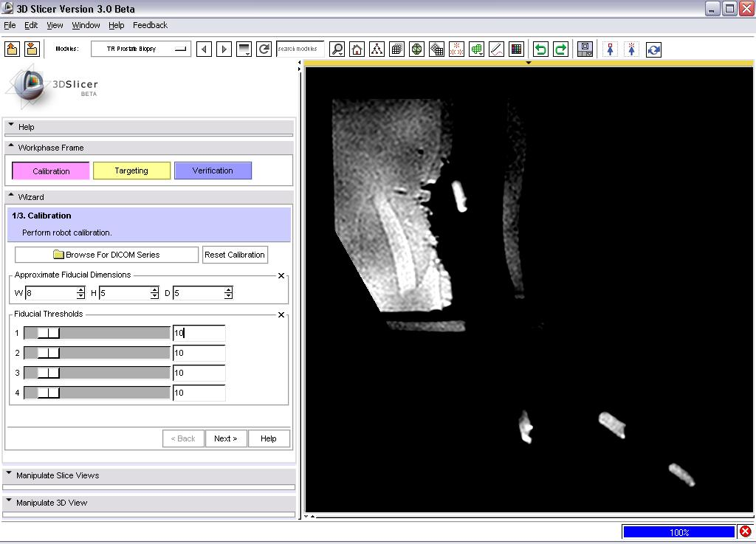756x544 pixels.
Task: Open the Feedback menu
Action: point(150,25)
